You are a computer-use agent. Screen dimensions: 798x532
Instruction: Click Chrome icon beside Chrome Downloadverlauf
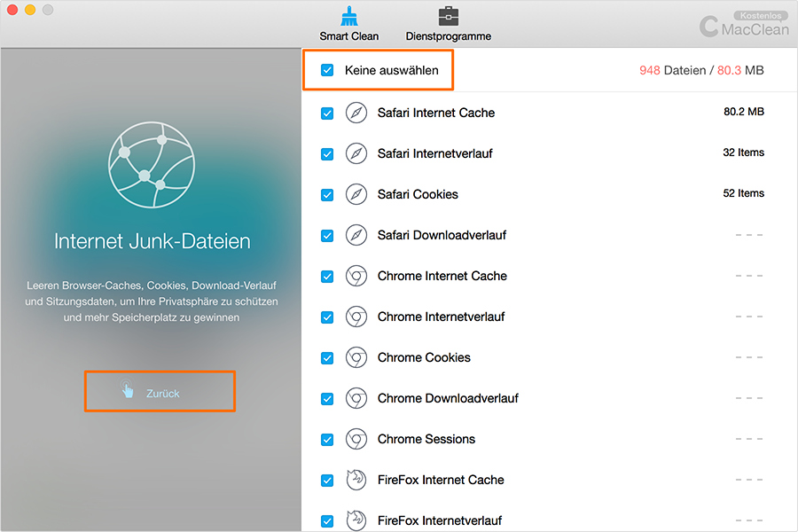click(356, 398)
